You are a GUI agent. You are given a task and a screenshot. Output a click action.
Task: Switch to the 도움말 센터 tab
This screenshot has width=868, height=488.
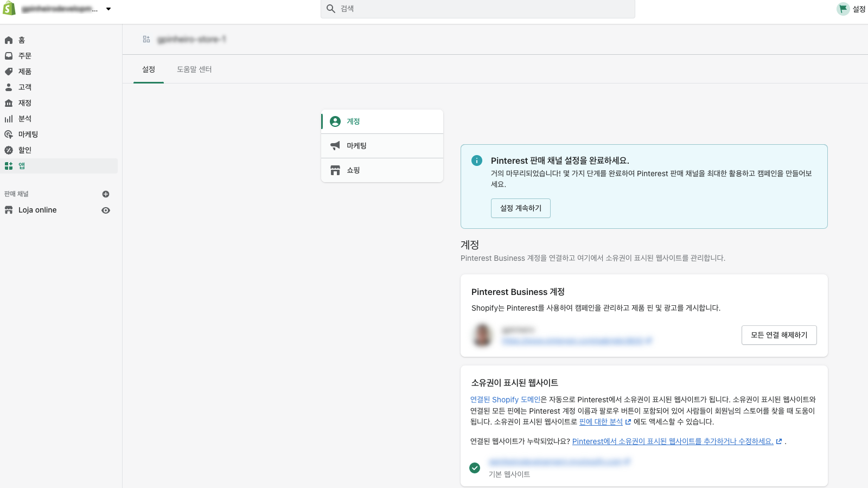[x=194, y=69]
